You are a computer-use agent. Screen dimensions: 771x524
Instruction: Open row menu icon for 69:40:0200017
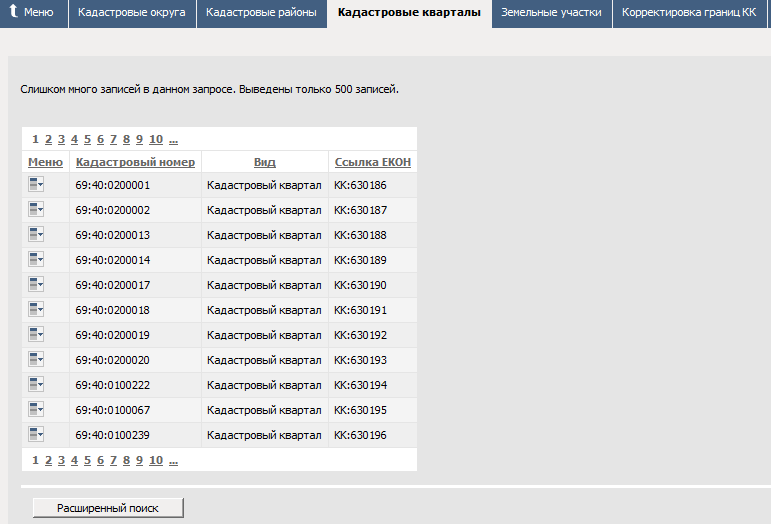pyautogui.click(x=36, y=285)
